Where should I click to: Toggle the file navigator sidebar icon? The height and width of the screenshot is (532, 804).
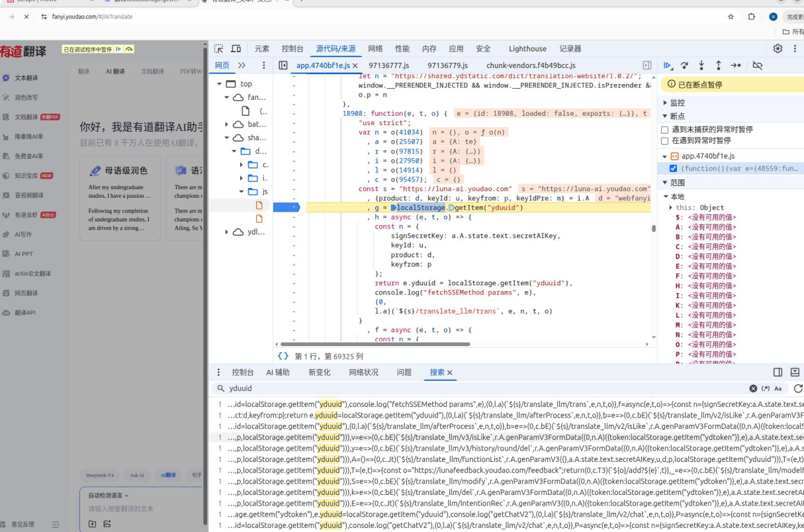coord(283,66)
